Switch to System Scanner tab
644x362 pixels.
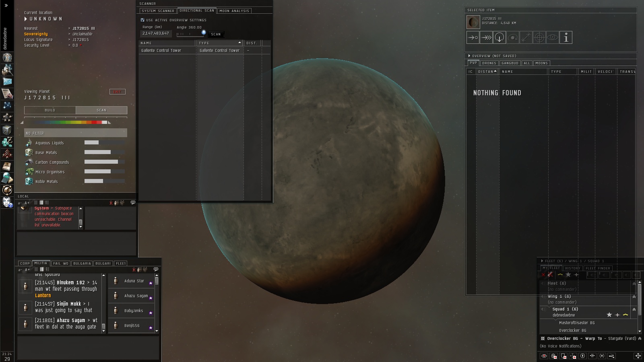point(158,11)
